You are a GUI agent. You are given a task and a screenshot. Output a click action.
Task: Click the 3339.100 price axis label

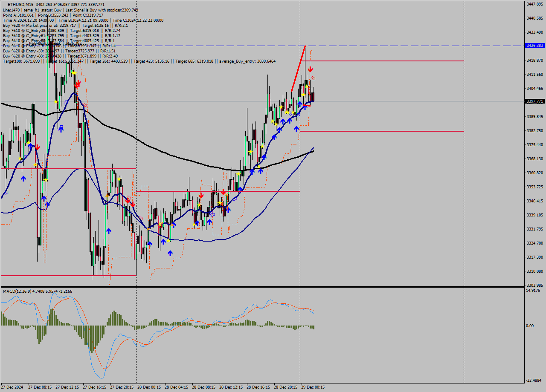pos(535,215)
